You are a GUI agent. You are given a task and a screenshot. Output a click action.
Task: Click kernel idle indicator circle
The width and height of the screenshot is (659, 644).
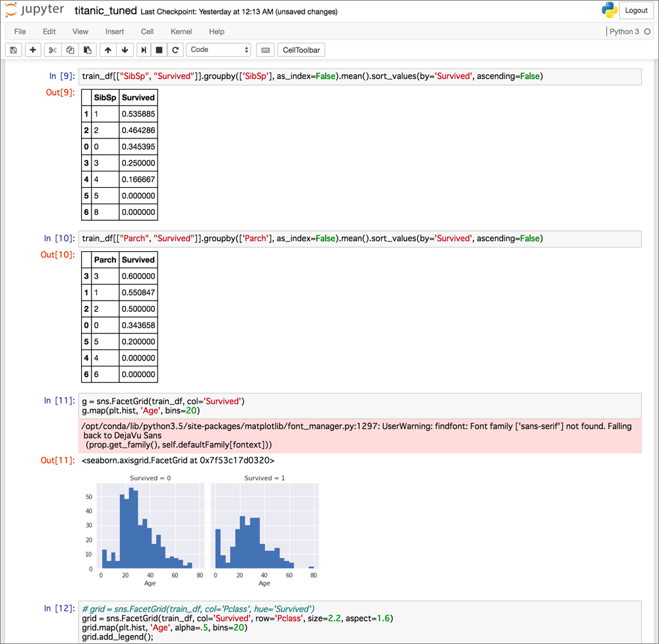coord(647,32)
